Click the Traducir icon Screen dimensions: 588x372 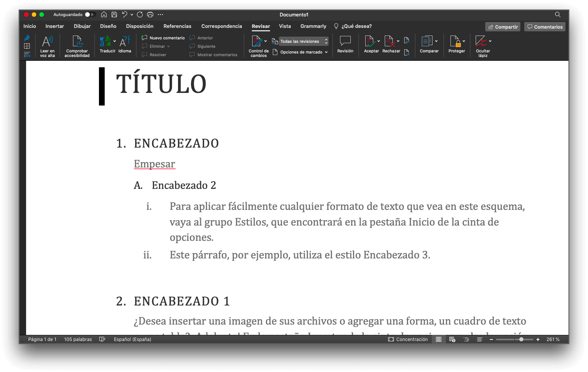105,41
